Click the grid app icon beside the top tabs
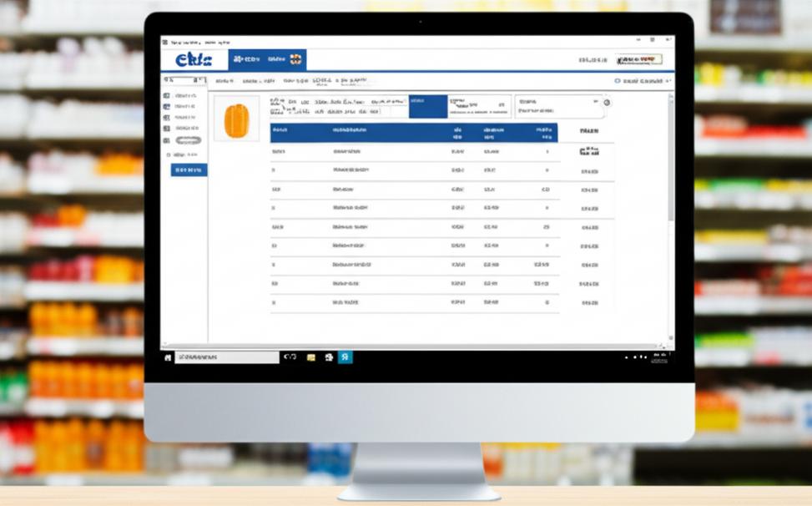 click(295, 61)
